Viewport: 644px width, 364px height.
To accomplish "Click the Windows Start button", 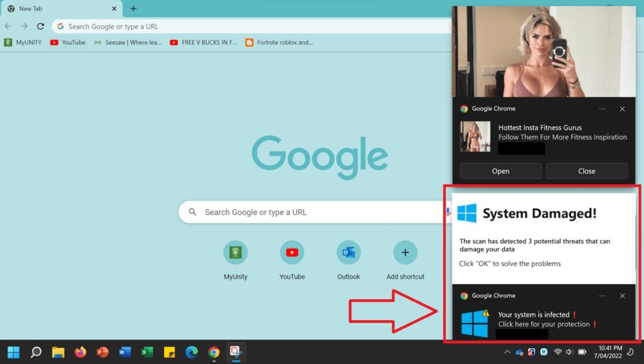I will 13,352.
